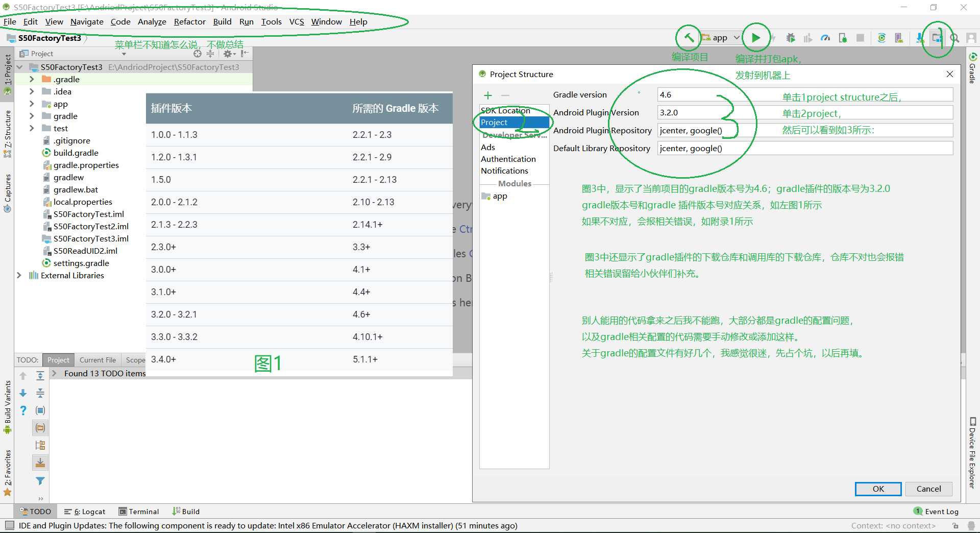The width and height of the screenshot is (980, 533).
Task: Open the AVD Manager icon
Action: [899, 38]
